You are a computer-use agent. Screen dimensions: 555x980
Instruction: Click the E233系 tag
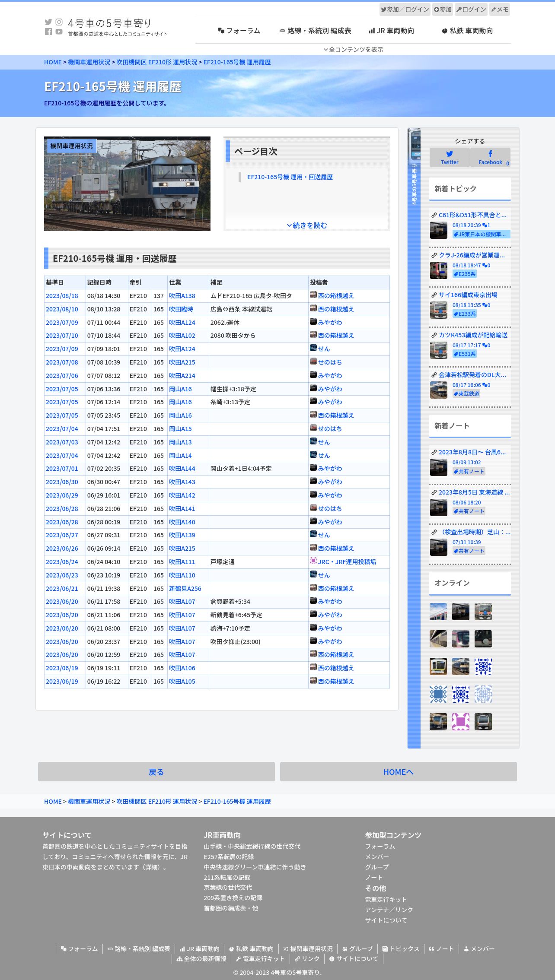pyautogui.click(x=465, y=314)
